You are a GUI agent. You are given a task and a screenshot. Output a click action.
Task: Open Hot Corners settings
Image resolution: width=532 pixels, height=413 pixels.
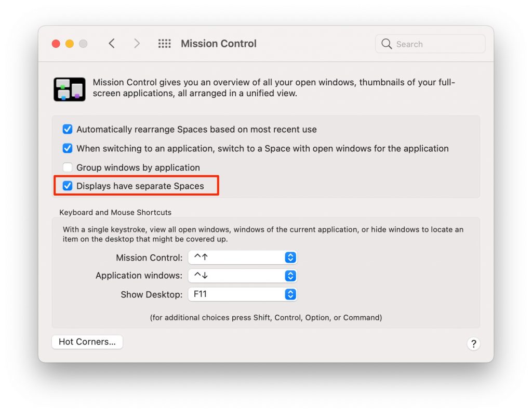[x=87, y=342]
